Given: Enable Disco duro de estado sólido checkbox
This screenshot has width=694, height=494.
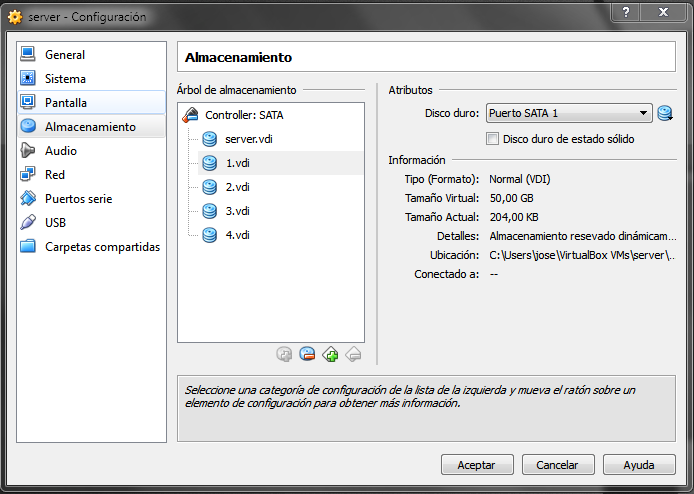Looking at the screenshot, I should coord(492,139).
